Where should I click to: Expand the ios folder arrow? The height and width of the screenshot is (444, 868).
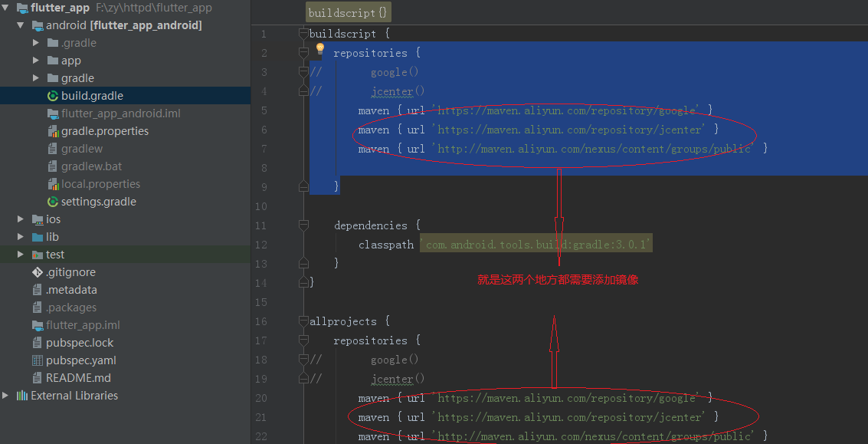21,219
